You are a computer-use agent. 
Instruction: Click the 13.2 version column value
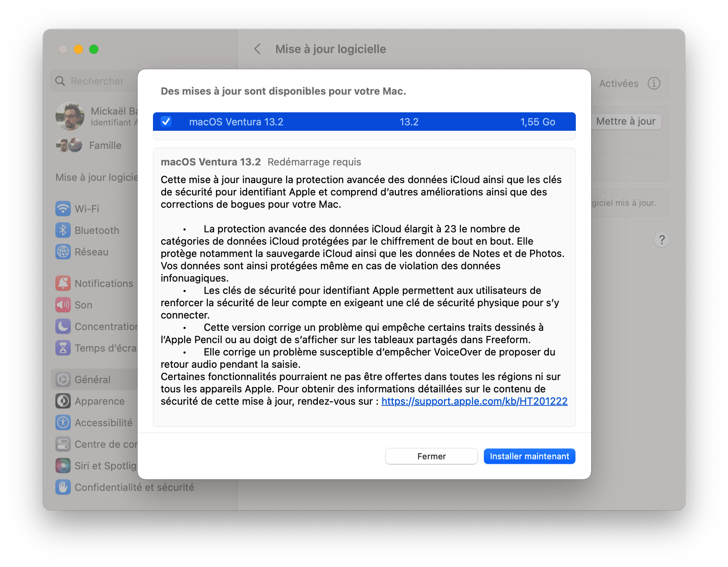409,122
